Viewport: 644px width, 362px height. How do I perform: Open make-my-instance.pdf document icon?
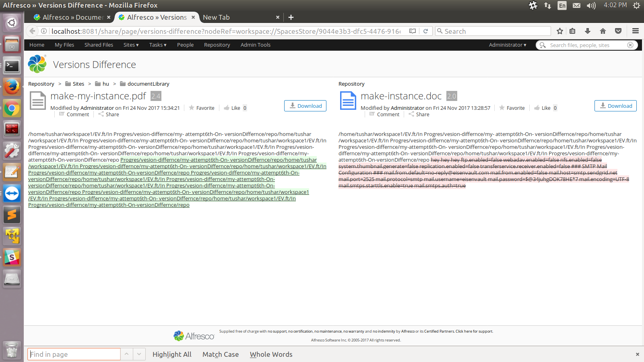(x=38, y=101)
